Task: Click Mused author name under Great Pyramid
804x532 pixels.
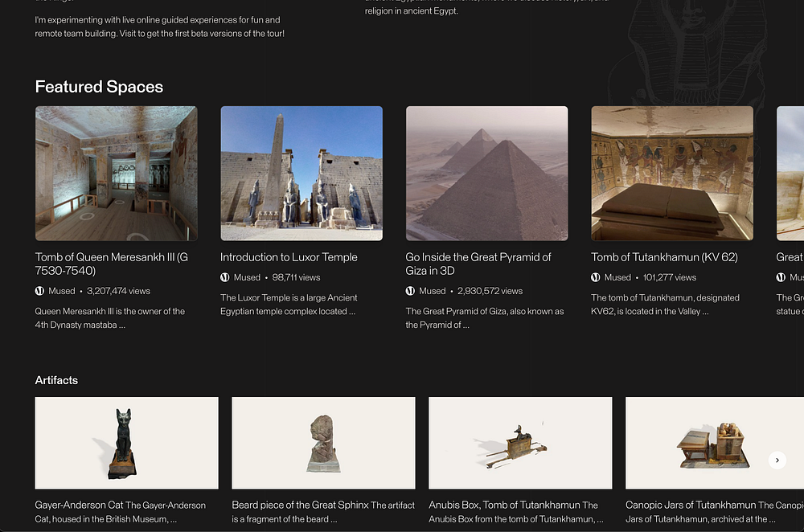Action: [x=433, y=291]
